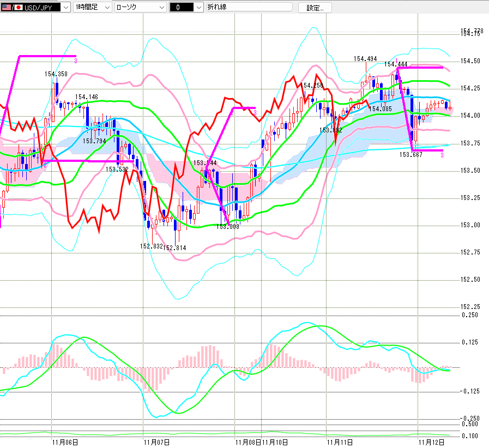Click the magenta 3 marker at top left
489x448 pixels.
tap(75, 60)
